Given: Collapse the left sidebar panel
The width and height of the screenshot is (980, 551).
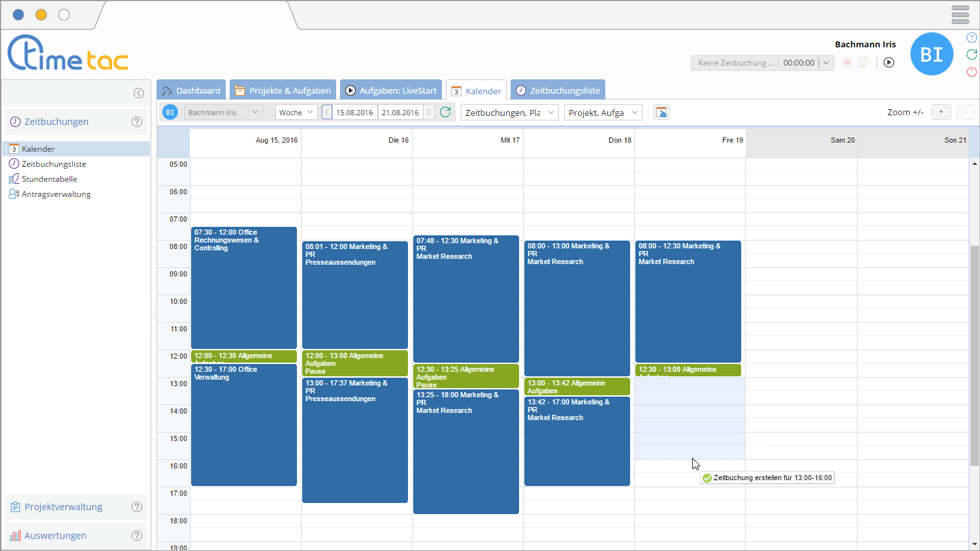Looking at the screenshot, I should [139, 93].
